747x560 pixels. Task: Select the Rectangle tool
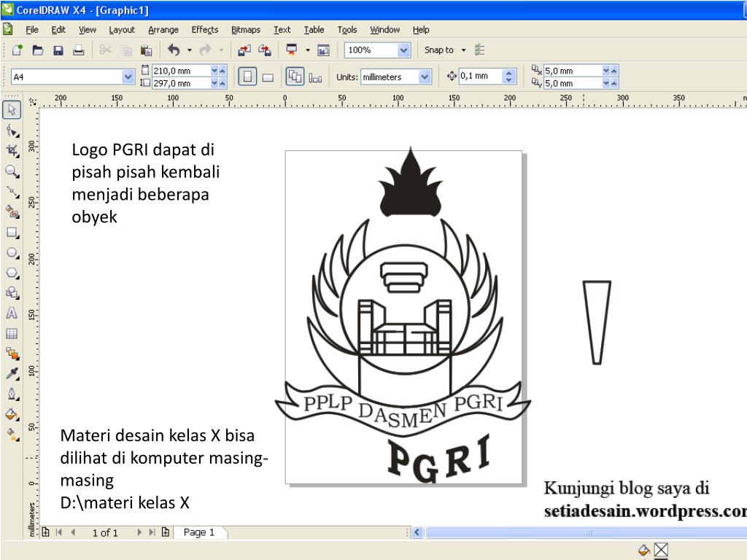(12, 233)
